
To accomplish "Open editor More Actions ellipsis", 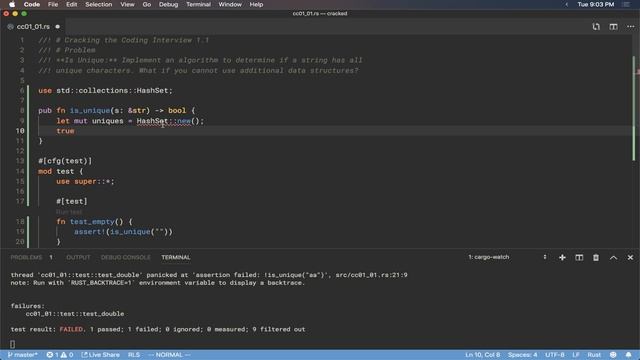I will (x=631, y=27).
